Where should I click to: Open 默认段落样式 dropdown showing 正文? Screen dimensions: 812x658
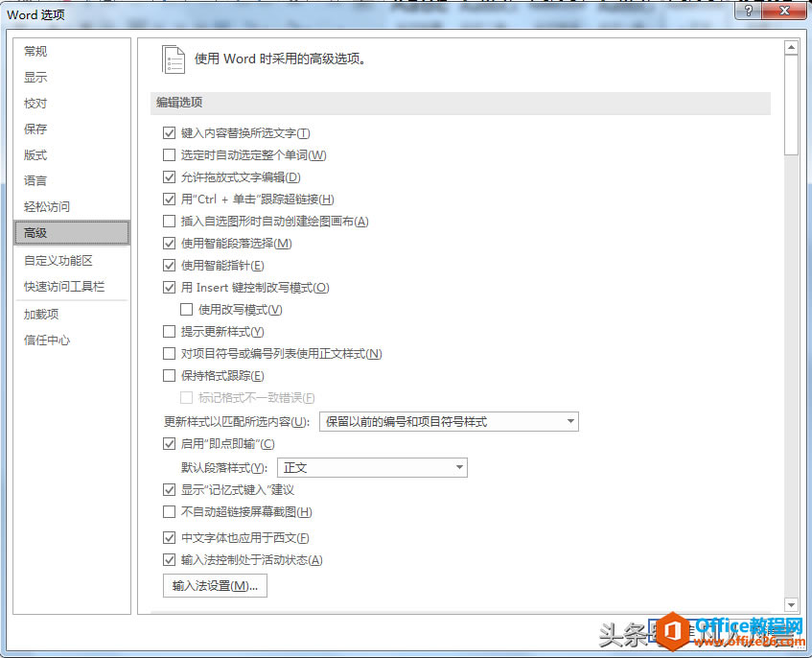[372, 468]
